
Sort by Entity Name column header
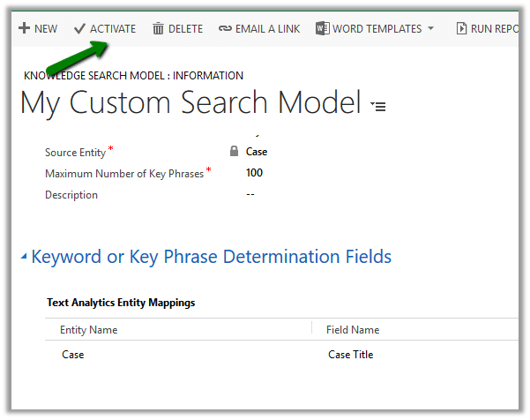tap(88, 330)
